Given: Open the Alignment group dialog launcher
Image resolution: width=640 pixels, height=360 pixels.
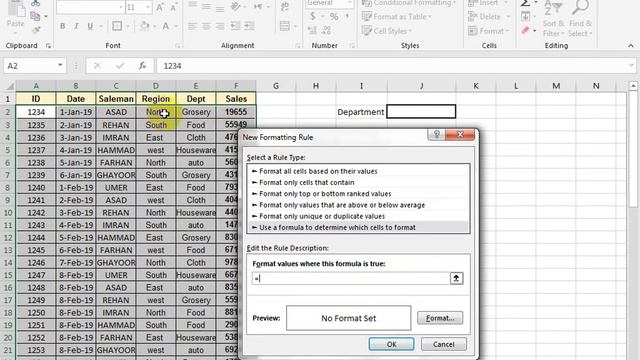Looking at the screenshot, I should coord(298,46).
